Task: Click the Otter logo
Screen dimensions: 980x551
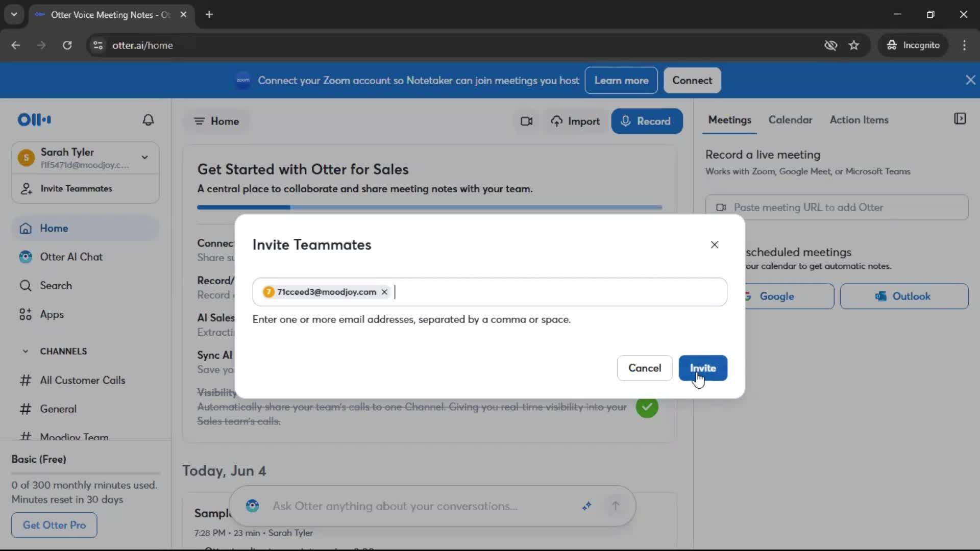Action: pyautogui.click(x=34, y=120)
